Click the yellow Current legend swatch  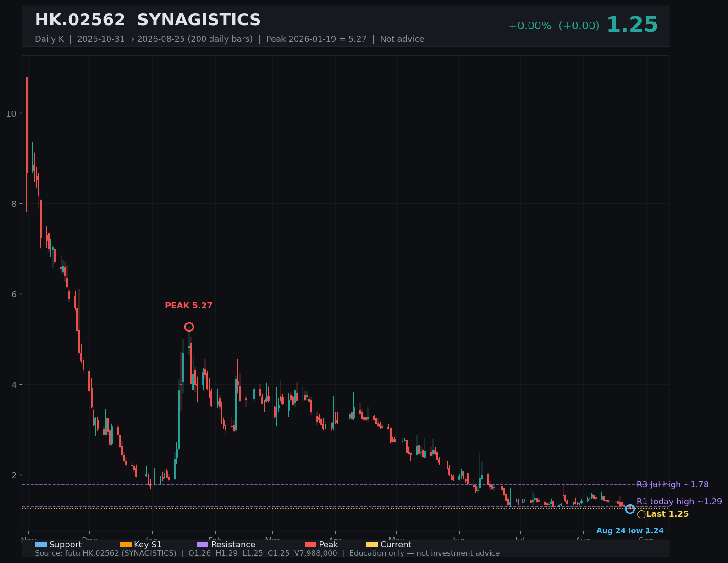point(372,545)
